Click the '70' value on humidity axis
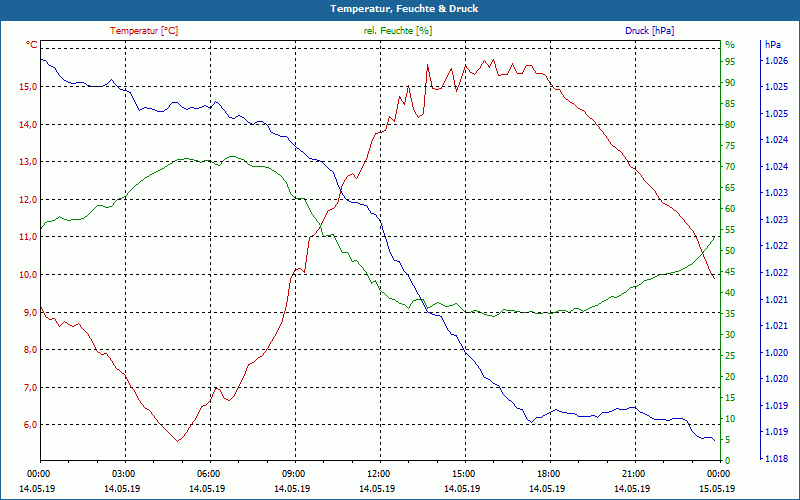The width and height of the screenshot is (800, 500). click(730, 167)
